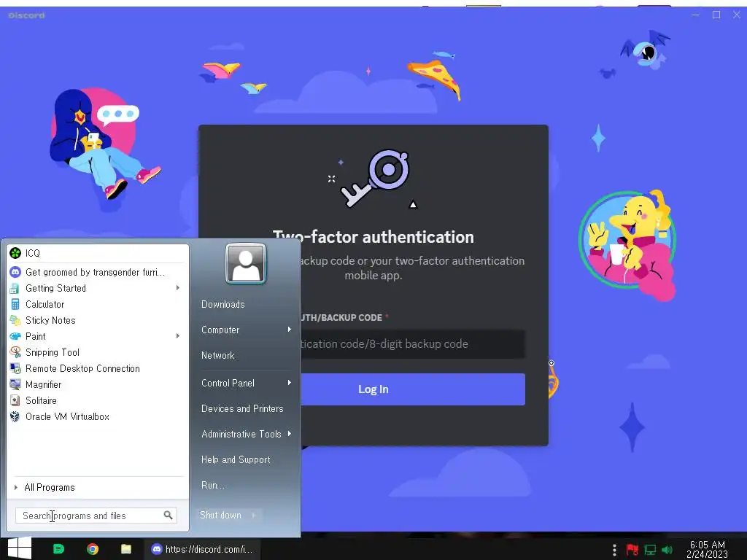Click the search magnifier icon in Start menu
This screenshot has height=560, width=747.
(x=169, y=516)
